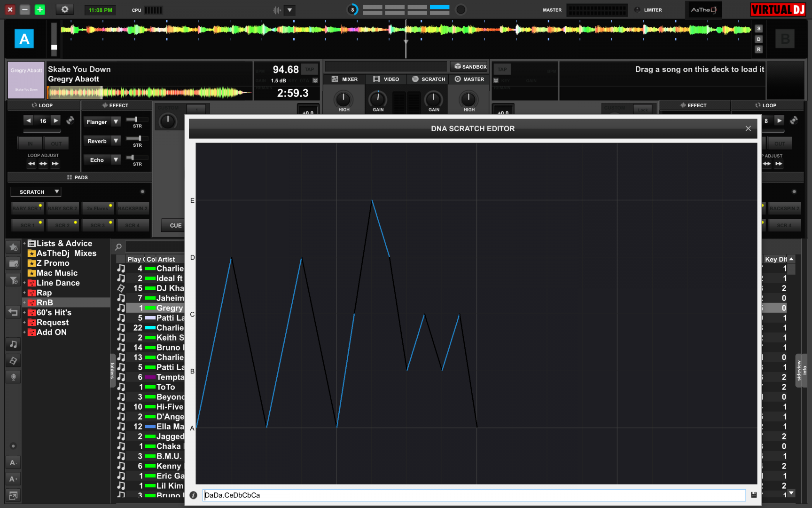The height and width of the screenshot is (508, 812).
Task: Click the microphone sidebar icon
Action: pyautogui.click(x=13, y=377)
